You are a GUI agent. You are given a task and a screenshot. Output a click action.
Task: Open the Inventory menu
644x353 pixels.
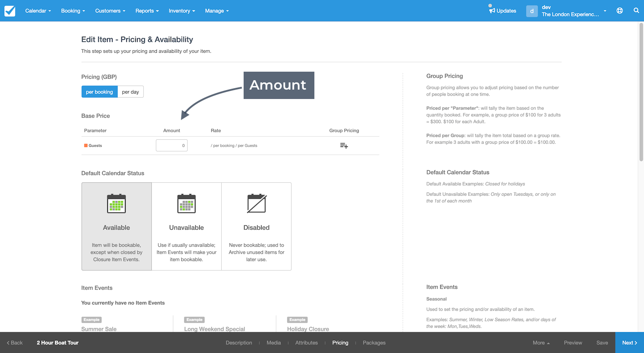[182, 11]
